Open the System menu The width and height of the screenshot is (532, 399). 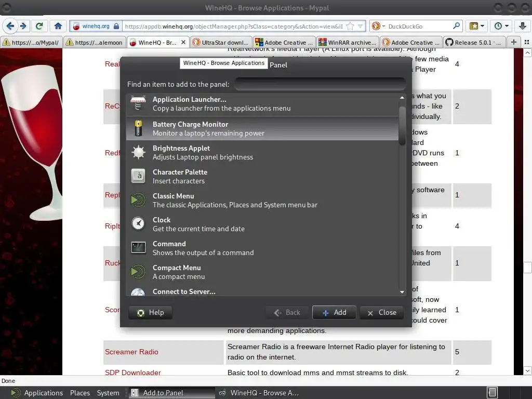click(x=108, y=393)
